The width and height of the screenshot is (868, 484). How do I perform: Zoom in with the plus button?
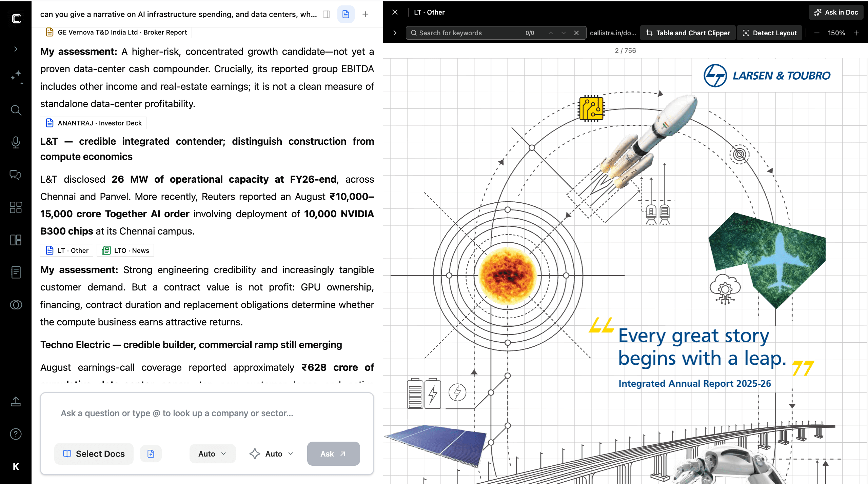(x=856, y=33)
